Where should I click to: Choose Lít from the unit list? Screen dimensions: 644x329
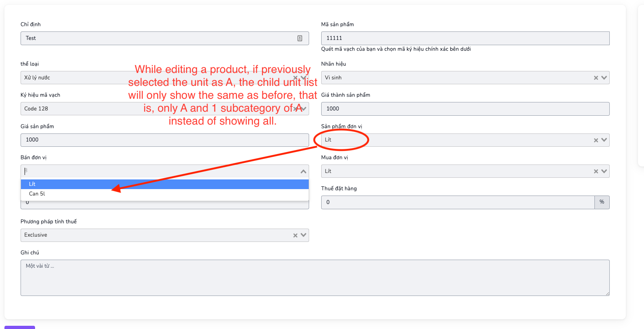pyautogui.click(x=165, y=184)
